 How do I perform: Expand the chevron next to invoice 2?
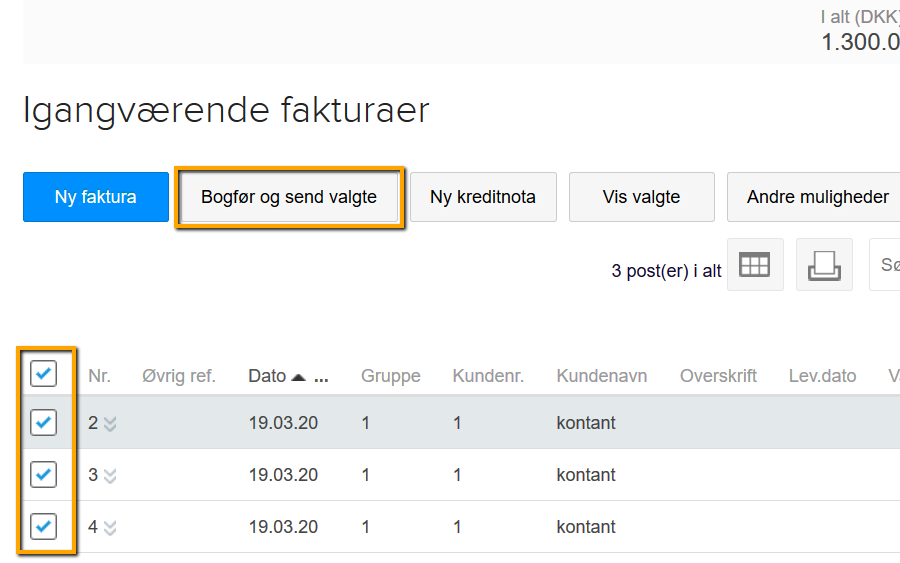tap(110, 424)
